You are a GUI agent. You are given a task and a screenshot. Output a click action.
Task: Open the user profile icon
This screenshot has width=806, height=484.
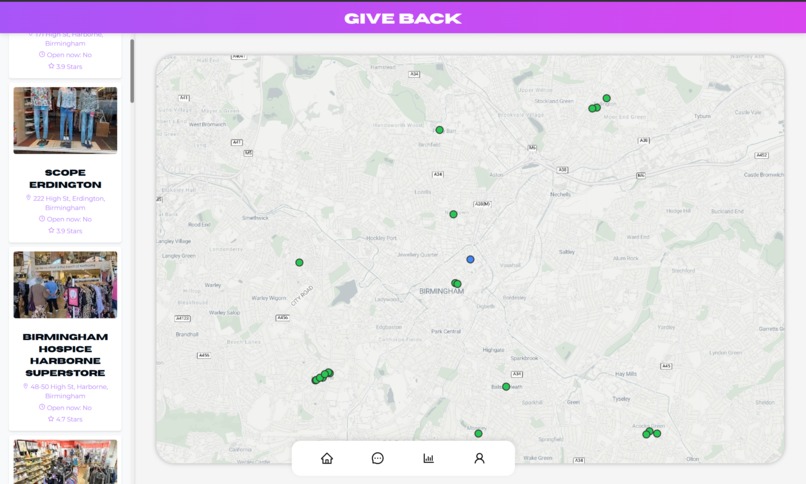pyautogui.click(x=479, y=458)
